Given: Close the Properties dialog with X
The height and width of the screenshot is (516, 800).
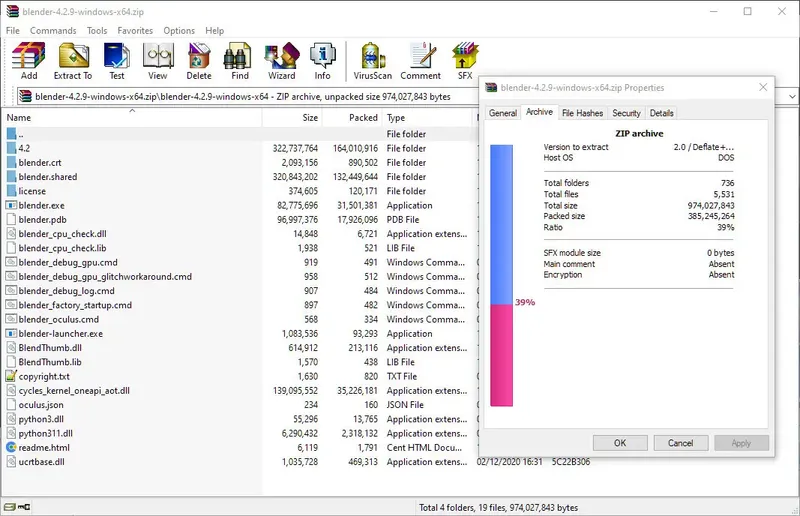Looking at the screenshot, I should [x=763, y=87].
